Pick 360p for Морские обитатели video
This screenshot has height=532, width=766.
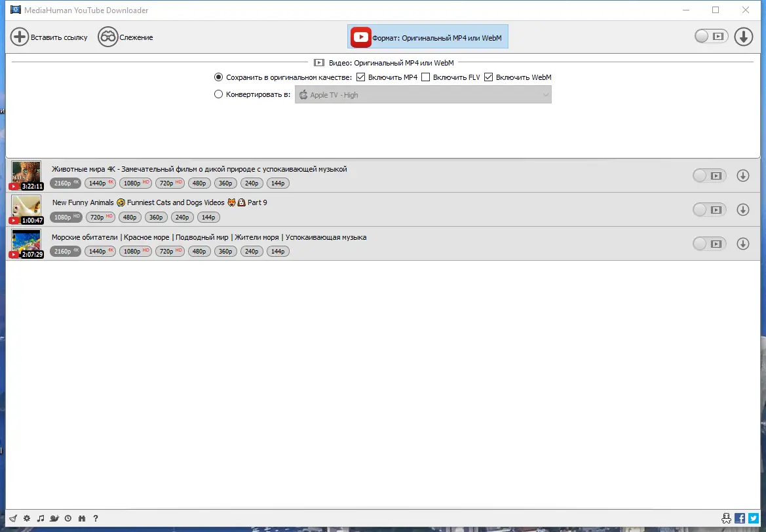point(225,252)
